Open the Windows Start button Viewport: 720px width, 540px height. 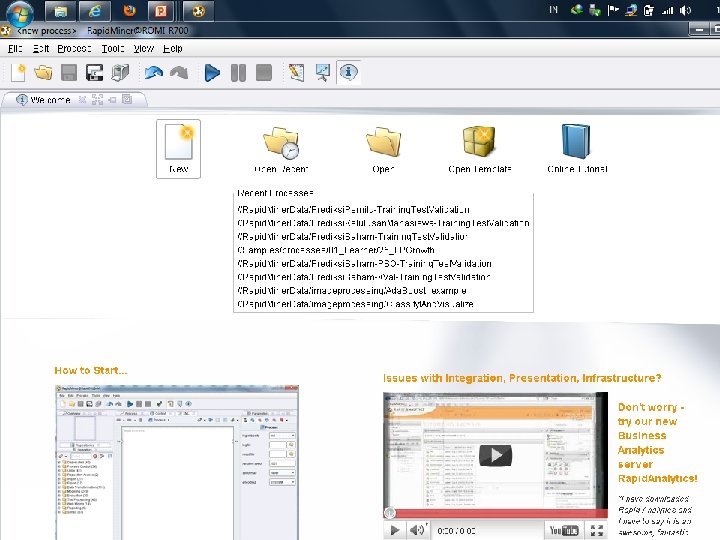pos(20,12)
